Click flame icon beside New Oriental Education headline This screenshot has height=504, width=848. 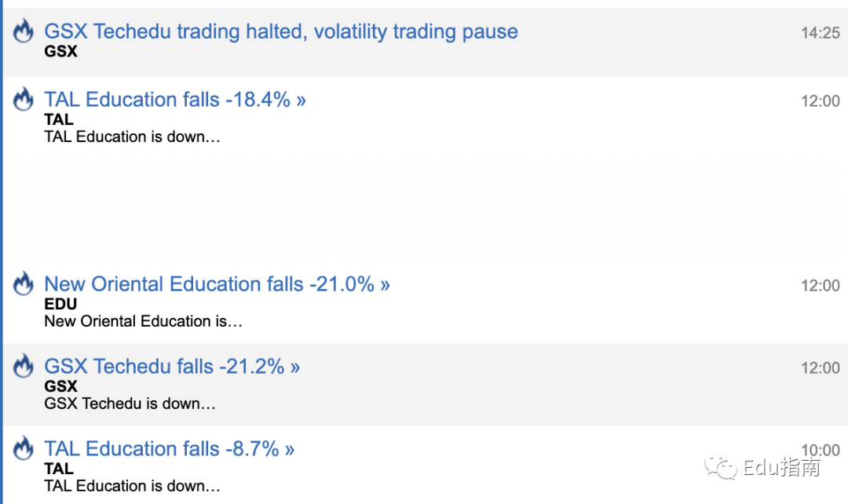pyautogui.click(x=24, y=283)
